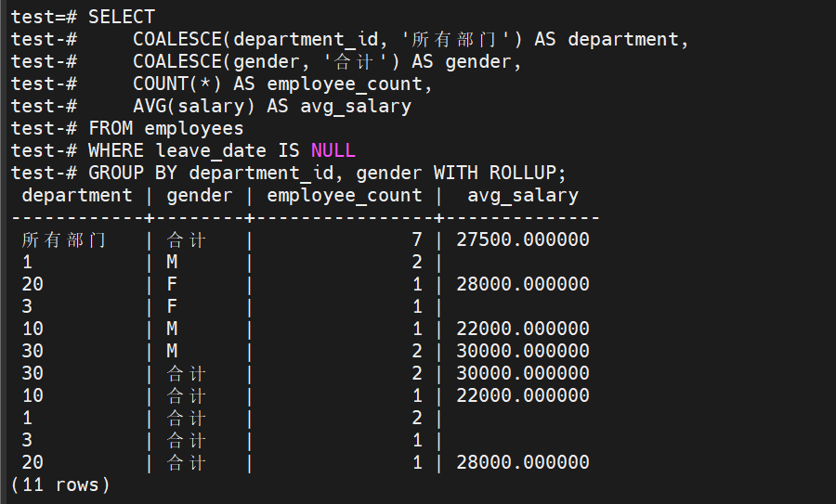Click the (11 rows) summary text
The image size is (836, 504).
[60, 485]
